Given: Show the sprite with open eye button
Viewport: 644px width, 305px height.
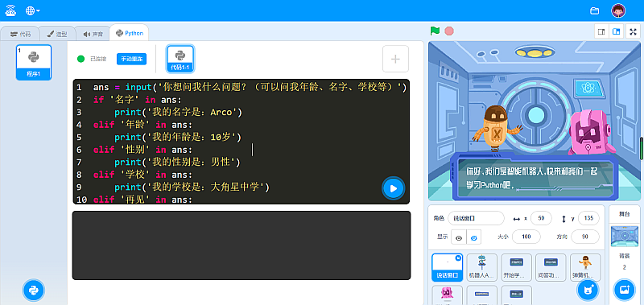Looking at the screenshot, I should [459, 237].
